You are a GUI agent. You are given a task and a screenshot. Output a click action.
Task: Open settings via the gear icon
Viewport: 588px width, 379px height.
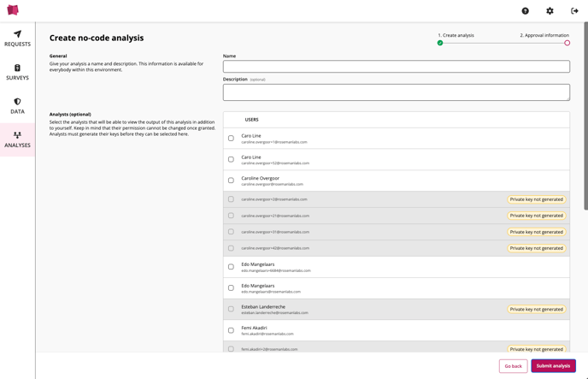pos(550,11)
